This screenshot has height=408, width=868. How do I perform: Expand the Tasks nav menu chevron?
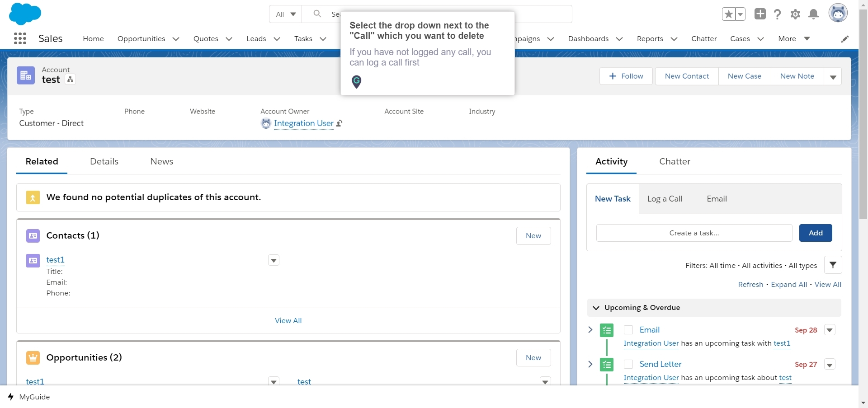tap(323, 39)
